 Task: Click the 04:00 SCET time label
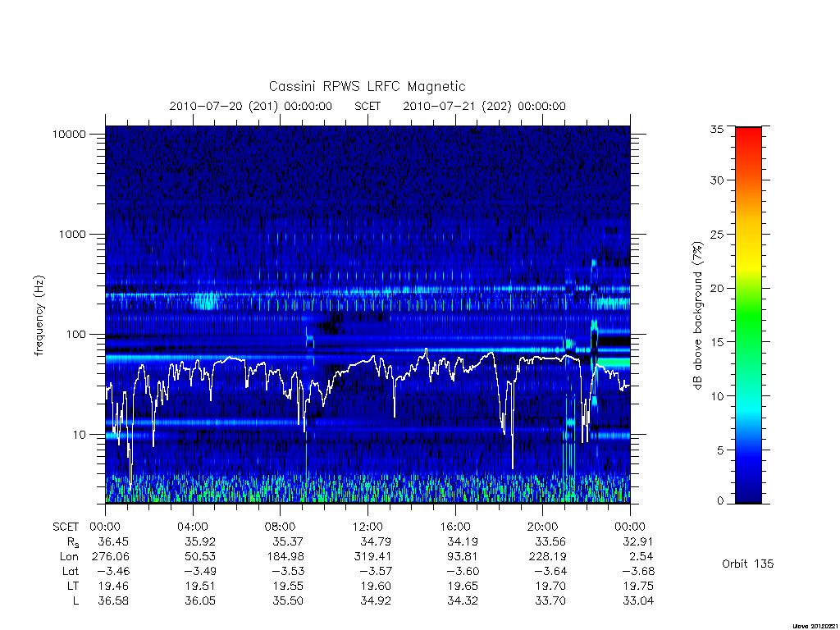click(193, 527)
